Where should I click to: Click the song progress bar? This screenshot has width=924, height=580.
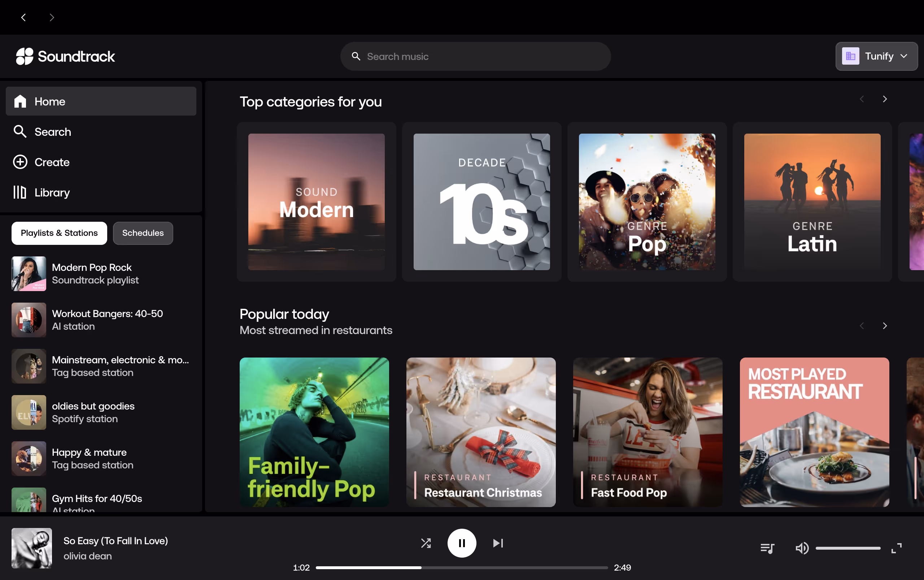(462, 567)
